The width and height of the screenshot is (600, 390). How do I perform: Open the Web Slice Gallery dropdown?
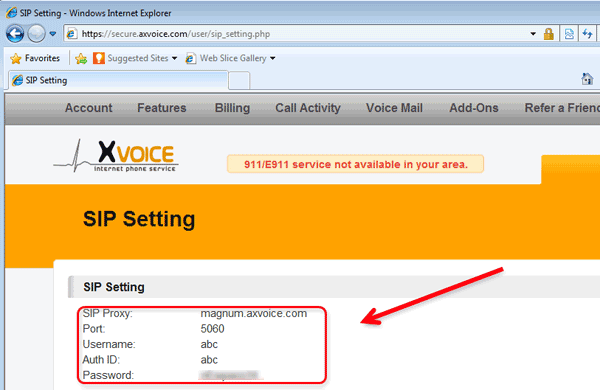[x=273, y=59]
